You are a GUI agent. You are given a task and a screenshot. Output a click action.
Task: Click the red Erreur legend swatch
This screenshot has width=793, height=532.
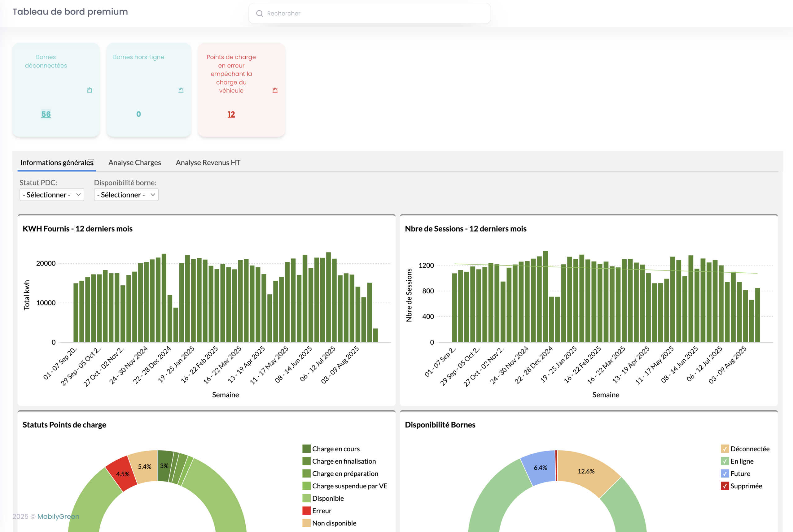coord(306,511)
